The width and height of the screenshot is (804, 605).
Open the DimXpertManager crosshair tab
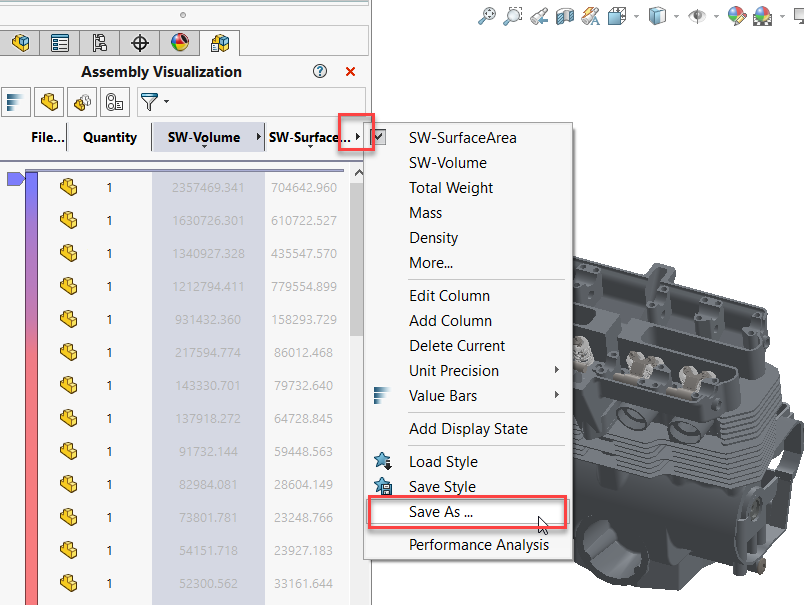[x=139, y=43]
